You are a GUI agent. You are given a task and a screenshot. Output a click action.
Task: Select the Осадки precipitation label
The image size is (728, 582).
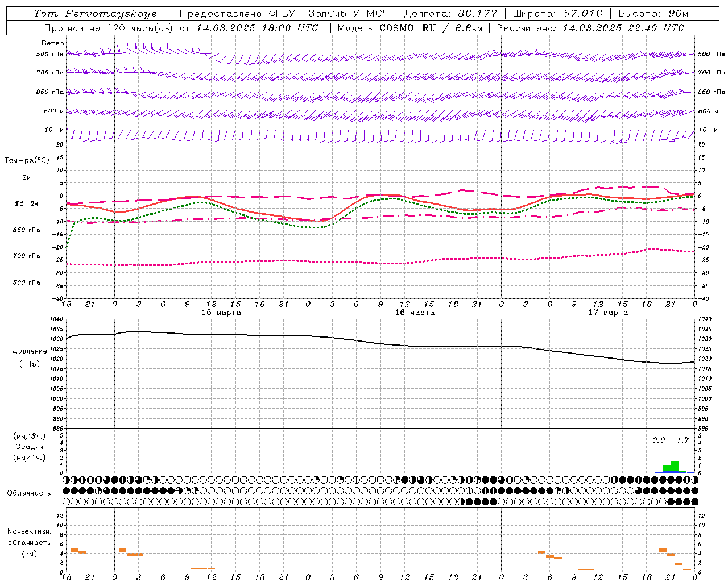point(30,447)
